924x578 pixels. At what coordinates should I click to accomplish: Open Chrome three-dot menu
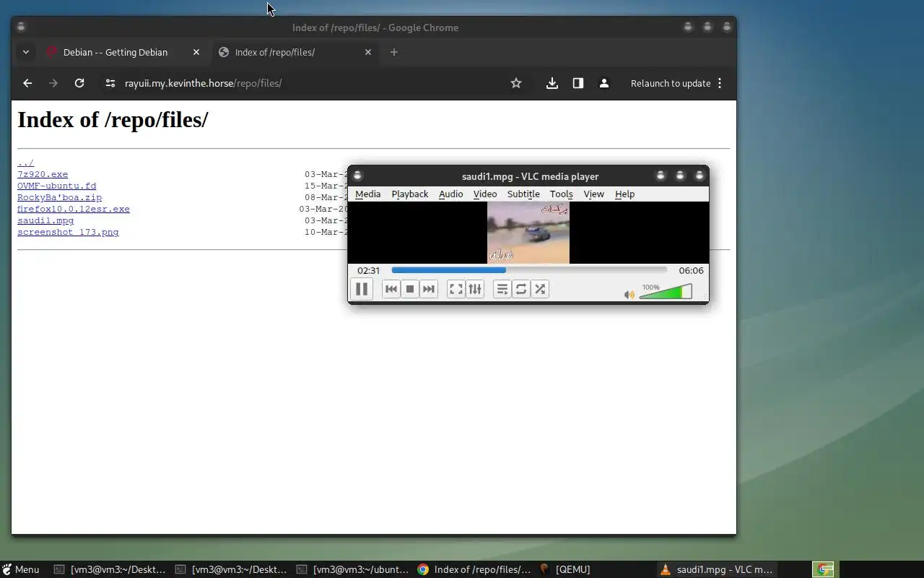tap(720, 83)
